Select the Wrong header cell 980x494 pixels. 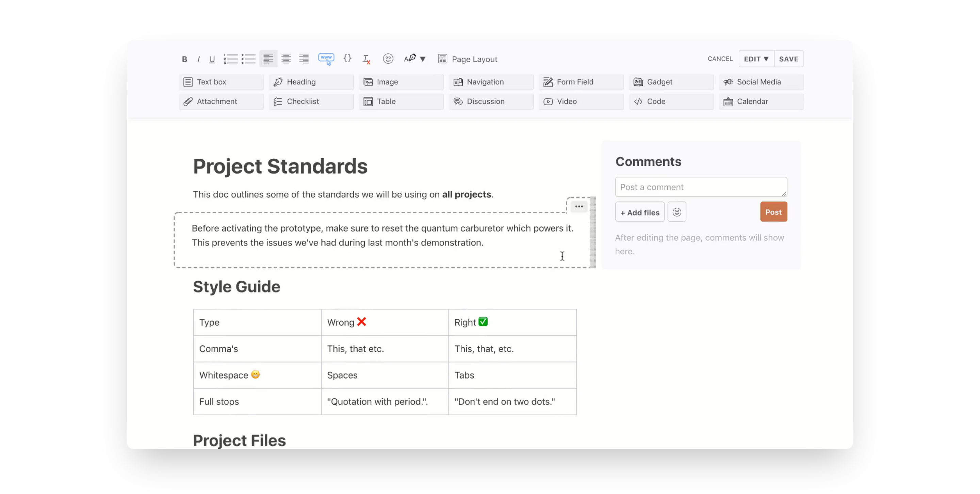(x=385, y=322)
